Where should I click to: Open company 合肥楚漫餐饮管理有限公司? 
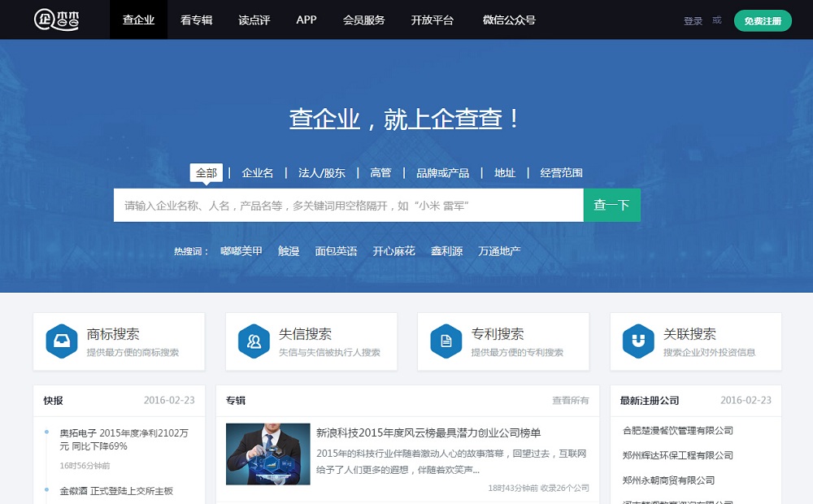(678, 430)
